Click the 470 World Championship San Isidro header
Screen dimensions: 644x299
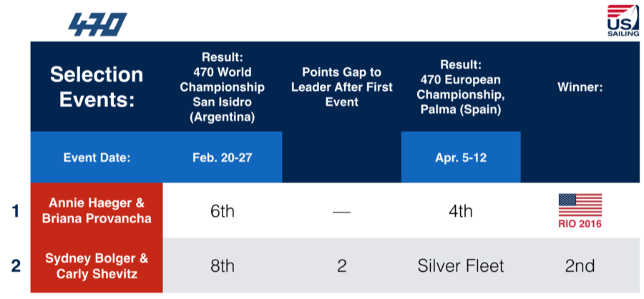(223, 87)
